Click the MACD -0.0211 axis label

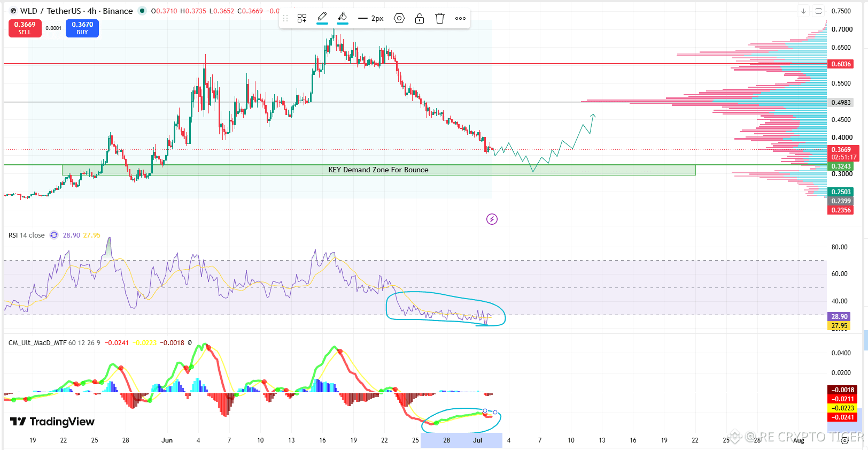843,399
